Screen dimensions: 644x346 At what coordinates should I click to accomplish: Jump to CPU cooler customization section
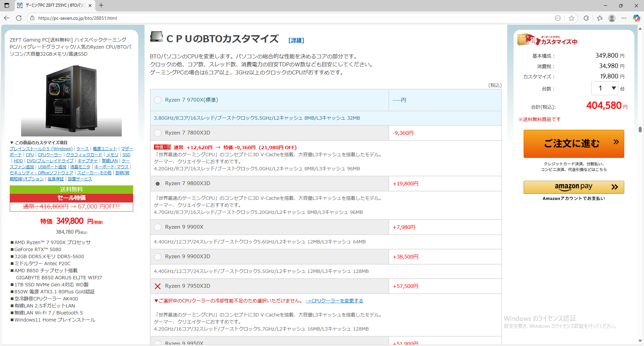50,155
